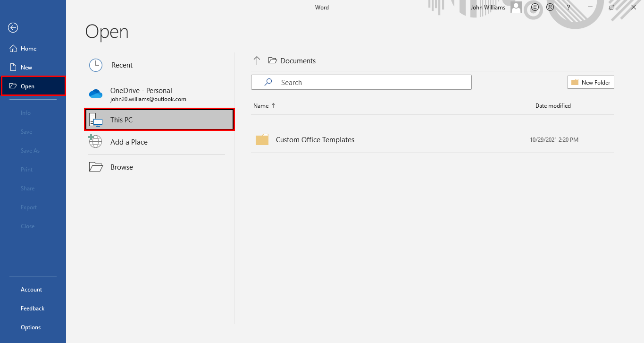Viewport: 644px width, 343px height.
Task: Click the John Williams account name
Action: [488, 8]
